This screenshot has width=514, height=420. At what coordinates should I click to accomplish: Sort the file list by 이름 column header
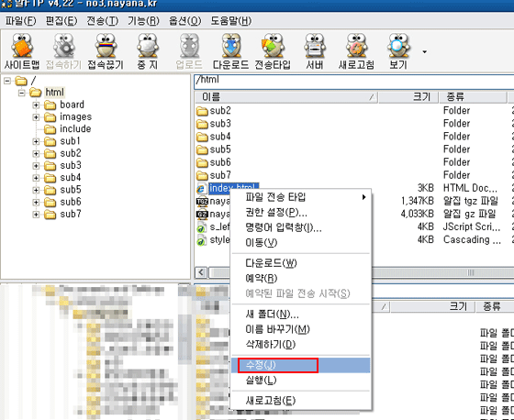286,97
